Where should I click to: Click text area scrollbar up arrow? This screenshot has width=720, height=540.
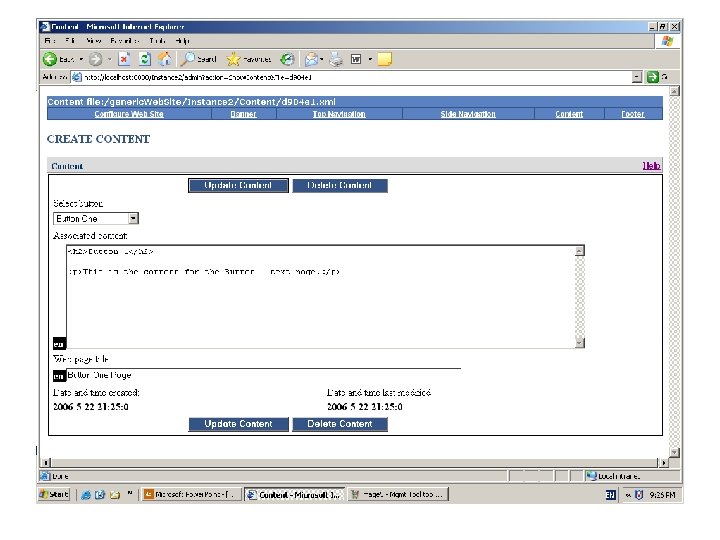(x=580, y=251)
